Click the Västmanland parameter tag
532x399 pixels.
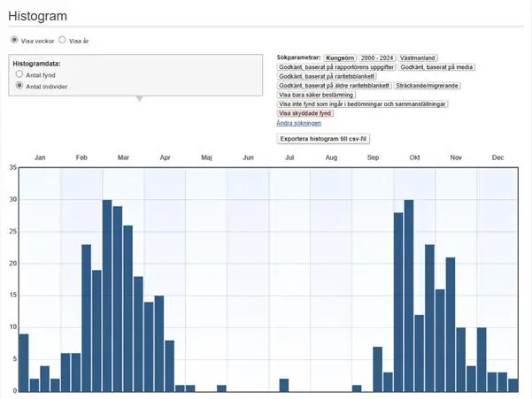pyautogui.click(x=418, y=58)
